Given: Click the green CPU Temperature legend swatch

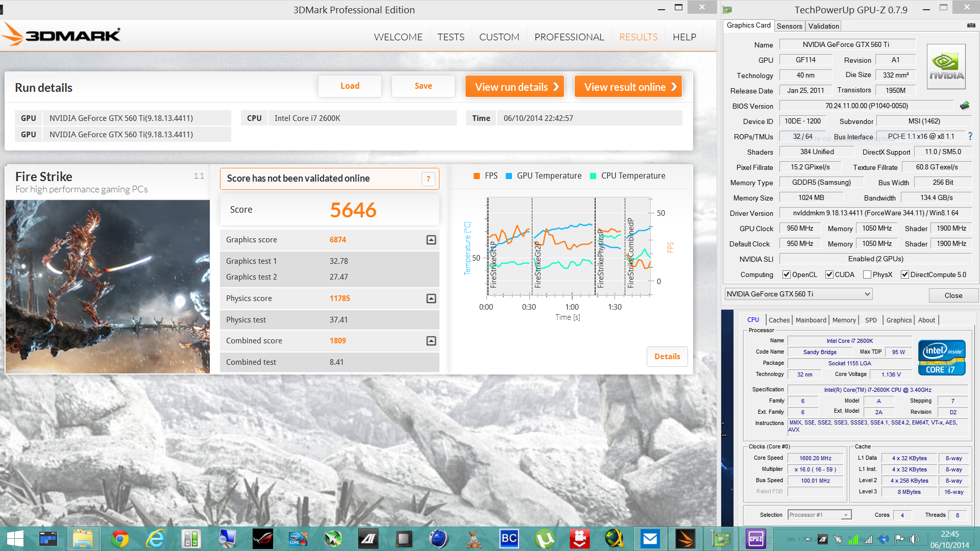Looking at the screenshot, I should 593,176.
